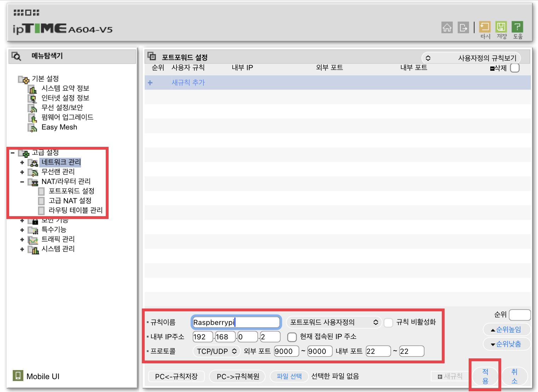This screenshot has width=538, height=392.
Task: Click the home icon in the top toolbar
Action: (x=447, y=27)
